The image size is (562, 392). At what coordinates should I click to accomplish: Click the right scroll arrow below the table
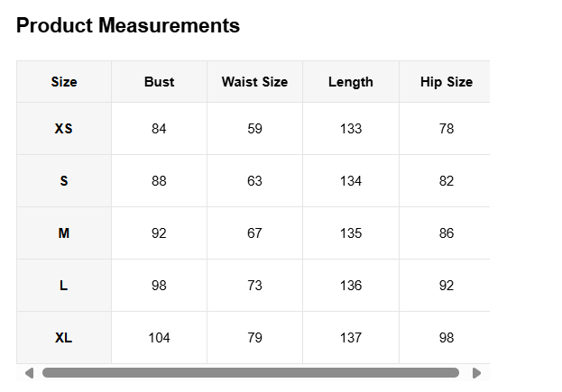coord(476,373)
